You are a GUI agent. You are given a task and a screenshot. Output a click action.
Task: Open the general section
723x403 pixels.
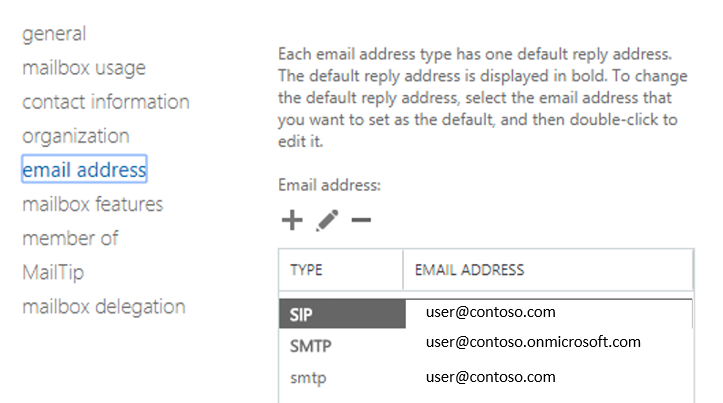(x=54, y=34)
